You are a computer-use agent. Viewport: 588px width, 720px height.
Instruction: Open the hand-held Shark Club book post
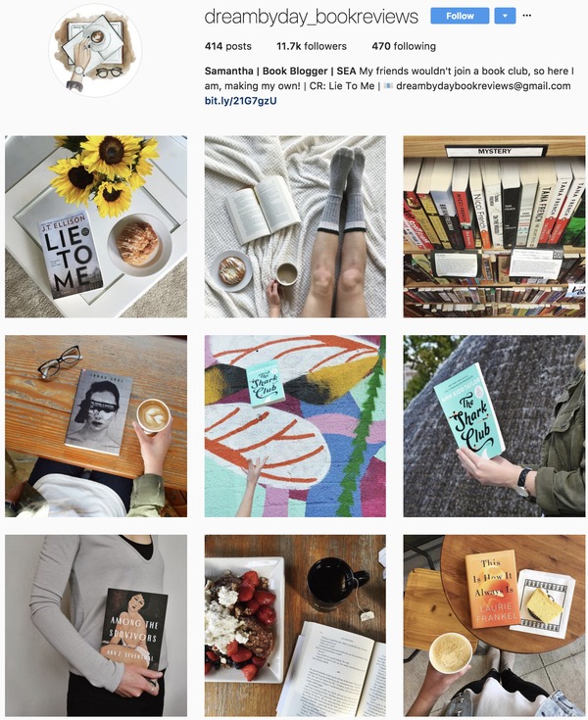coord(494,426)
